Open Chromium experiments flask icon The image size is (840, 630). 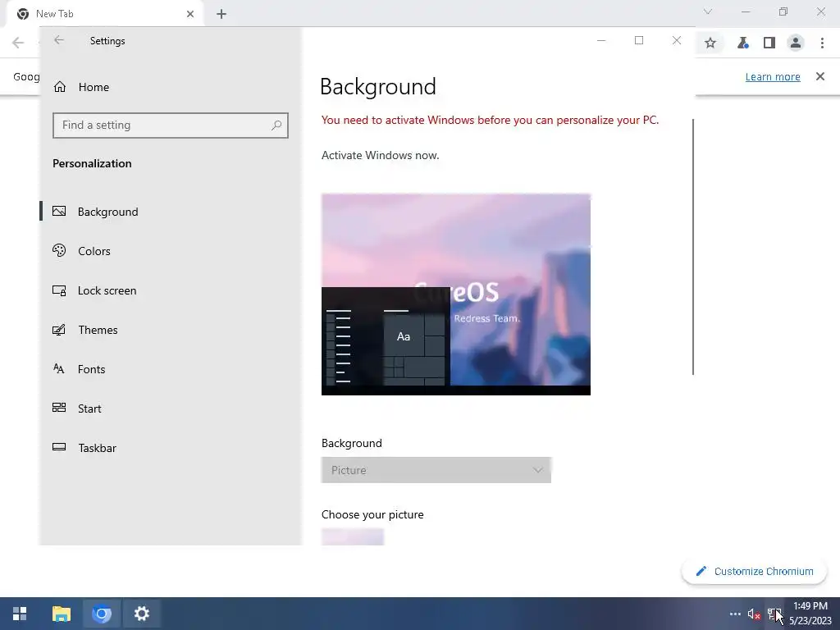(x=742, y=43)
